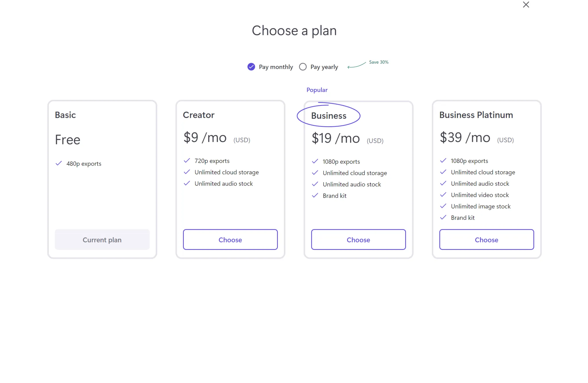Choose the Business Platinum plan
Viewport: 588px width, 383px height.
(x=486, y=240)
